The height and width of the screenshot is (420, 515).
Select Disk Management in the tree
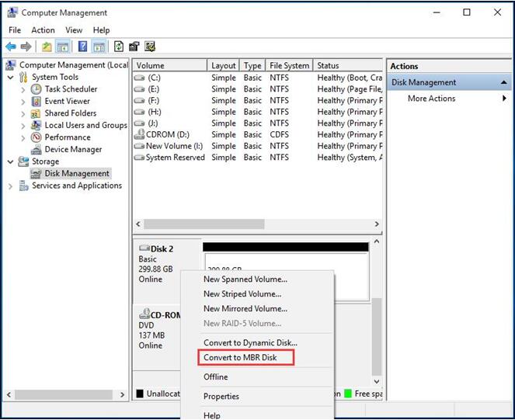point(77,173)
